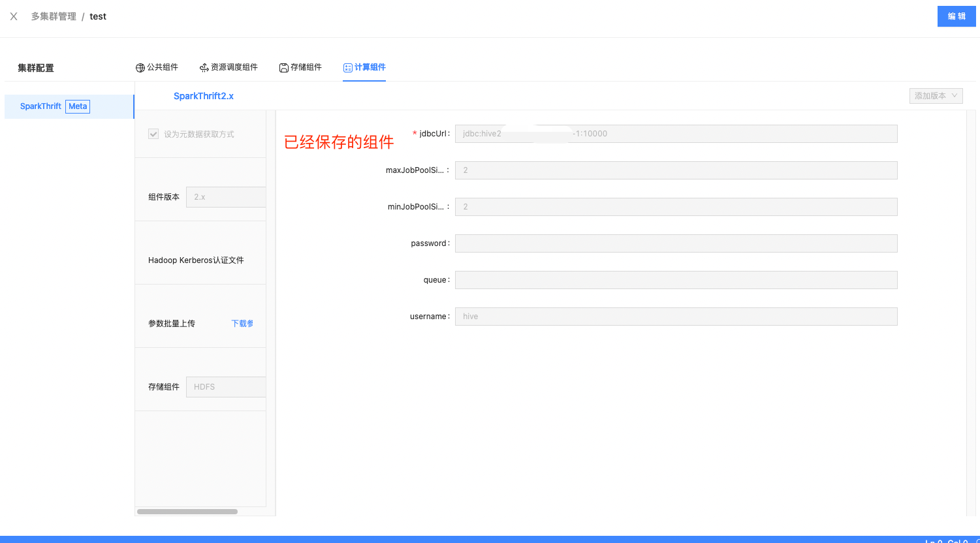980x543 pixels.
Task: Click the queue input field
Action: (x=676, y=280)
